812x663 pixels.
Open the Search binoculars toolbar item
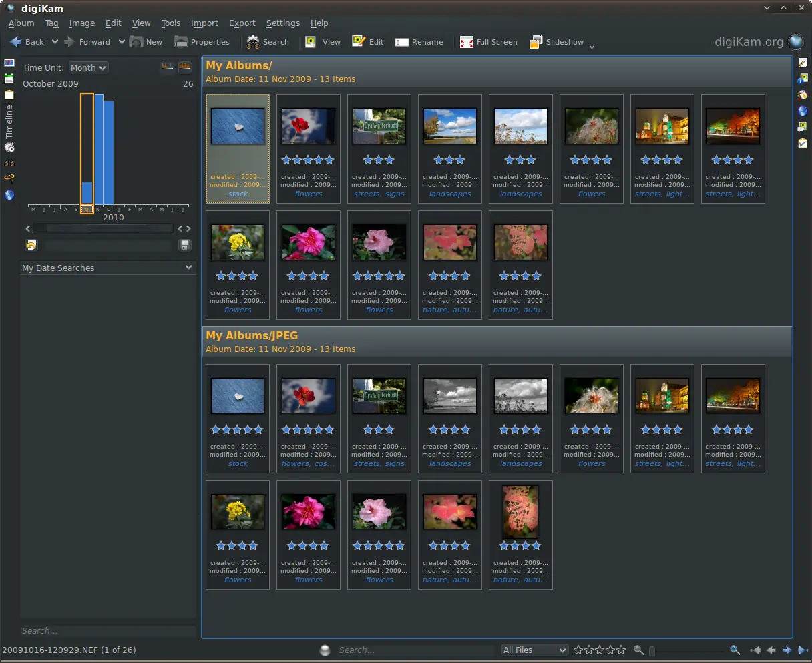(268, 42)
